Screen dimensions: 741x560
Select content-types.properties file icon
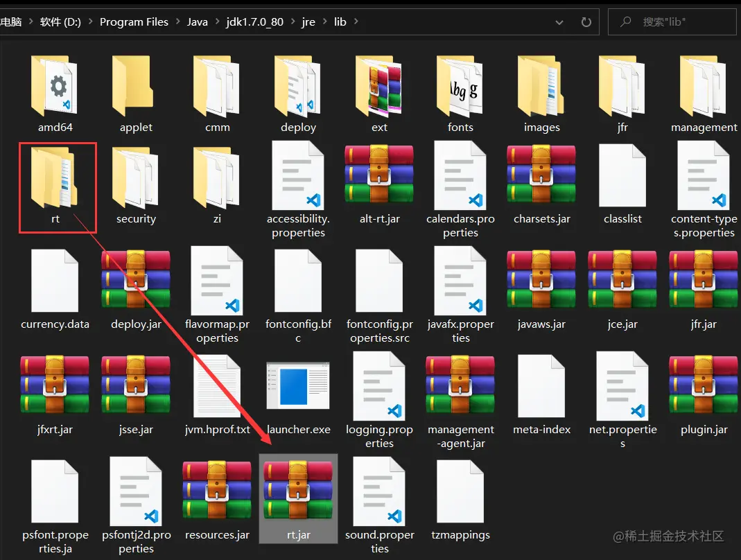[704, 175]
